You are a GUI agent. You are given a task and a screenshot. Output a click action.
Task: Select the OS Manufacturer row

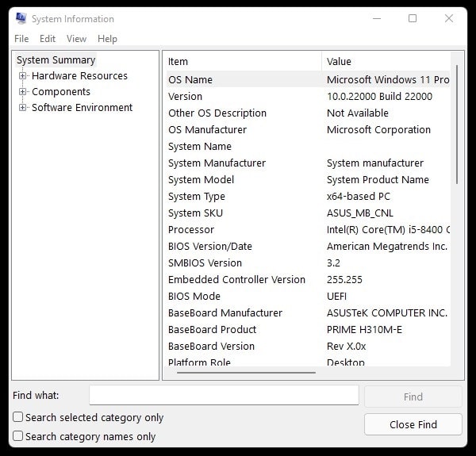pos(308,129)
